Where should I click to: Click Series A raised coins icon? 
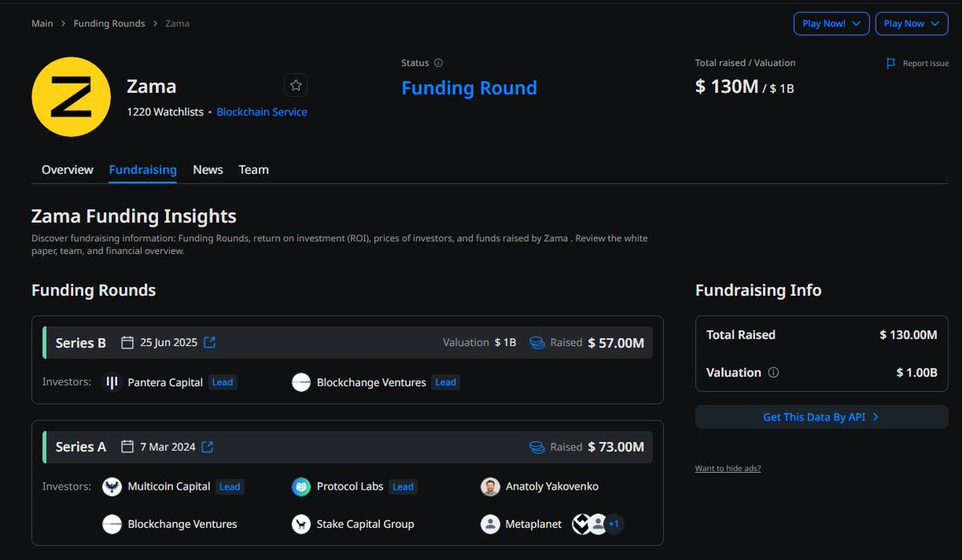(x=536, y=447)
